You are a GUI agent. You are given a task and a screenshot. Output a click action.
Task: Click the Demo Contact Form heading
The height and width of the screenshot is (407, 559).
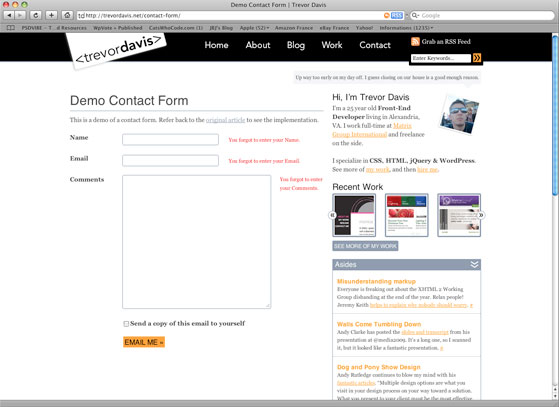click(x=129, y=101)
